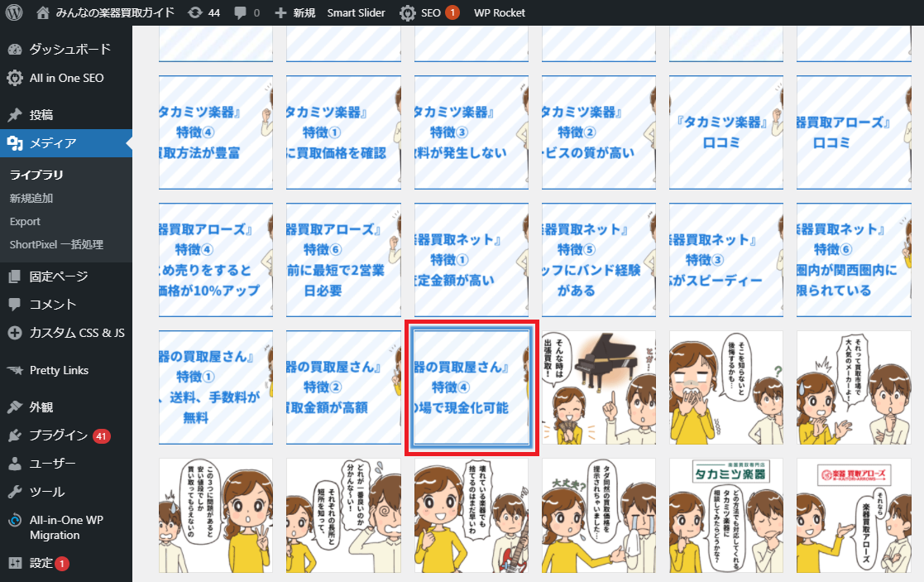Click the 設定 settings icon in sidebar
This screenshot has height=582, width=924.
tap(15, 563)
